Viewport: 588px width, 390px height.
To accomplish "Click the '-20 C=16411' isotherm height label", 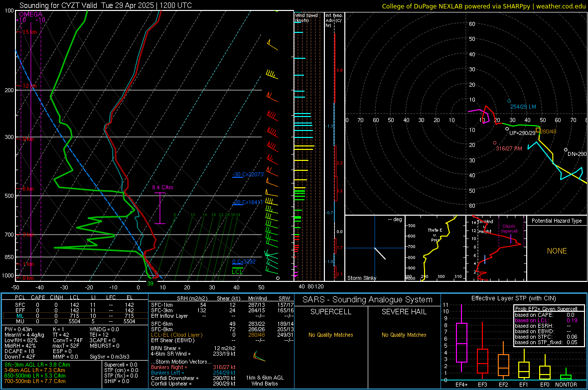I will [248, 202].
